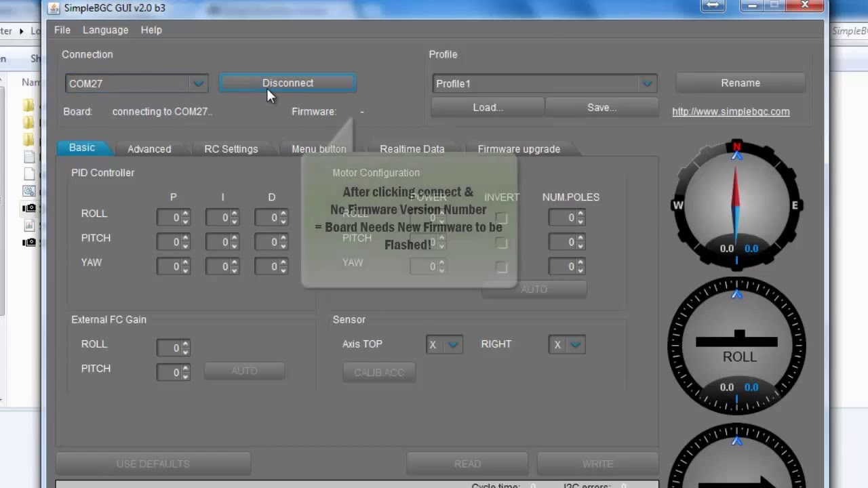Click the motor configuration AUTO button
The width and height of the screenshot is (868, 488).
click(x=534, y=289)
